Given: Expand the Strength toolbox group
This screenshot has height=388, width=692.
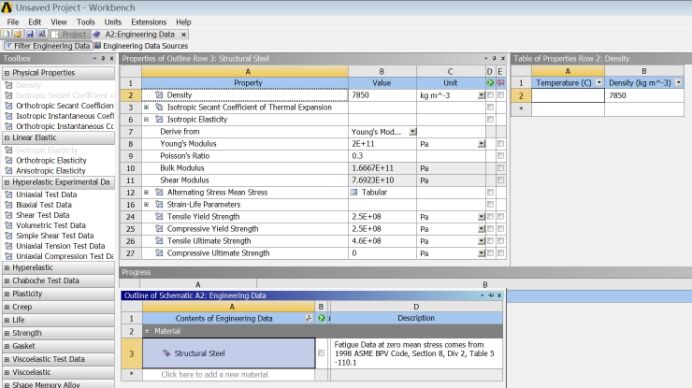Looking at the screenshot, I should click(7, 333).
